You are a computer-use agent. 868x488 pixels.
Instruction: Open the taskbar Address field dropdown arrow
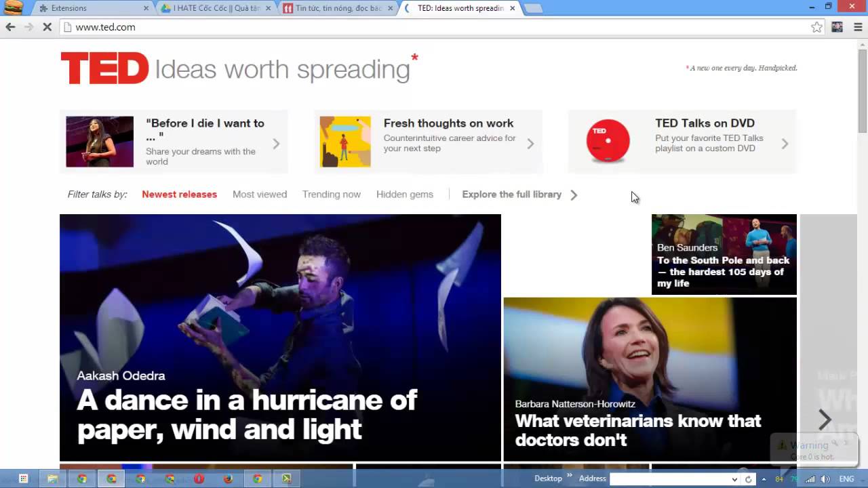734,479
